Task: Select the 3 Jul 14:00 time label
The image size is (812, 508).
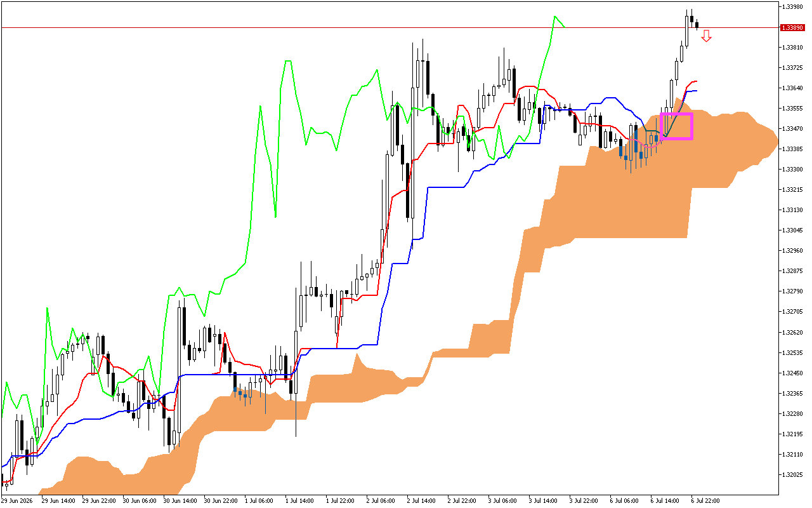Action: click(x=543, y=501)
